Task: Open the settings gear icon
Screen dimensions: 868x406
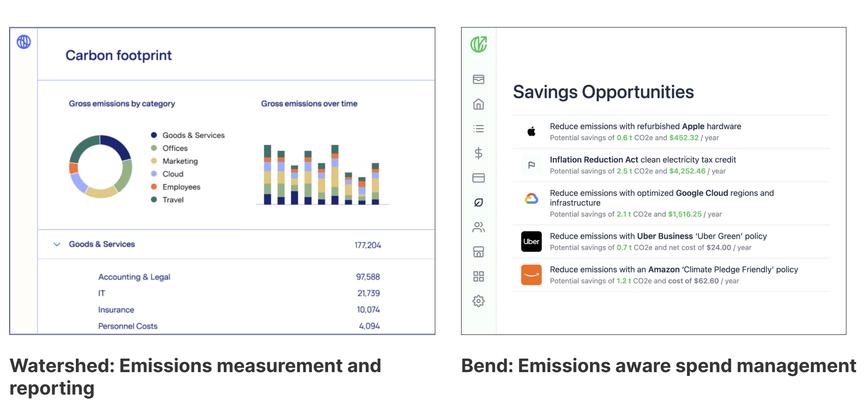Action: (x=479, y=301)
